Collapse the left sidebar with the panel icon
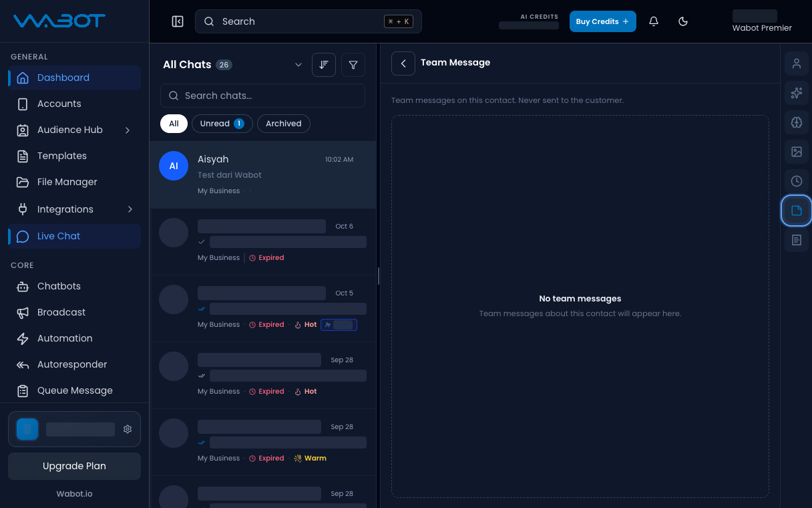 [178, 21]
